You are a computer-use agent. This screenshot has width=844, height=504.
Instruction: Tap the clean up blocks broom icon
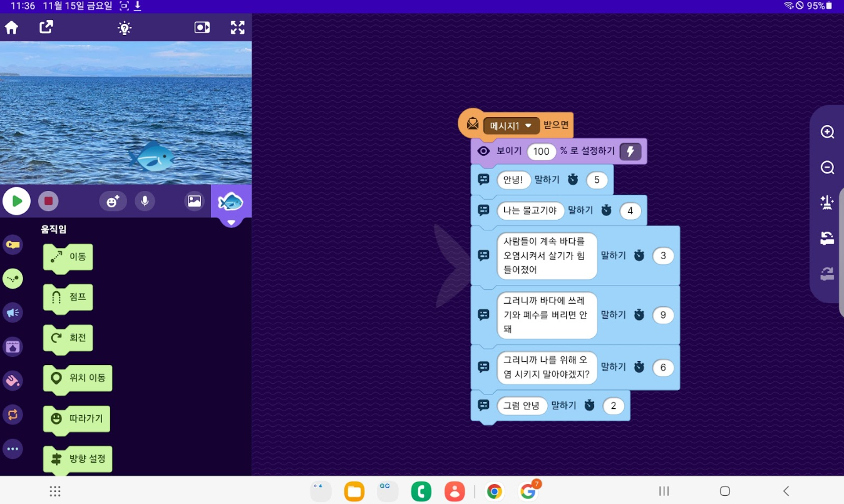pyautogui.click(x=828, y=202)
